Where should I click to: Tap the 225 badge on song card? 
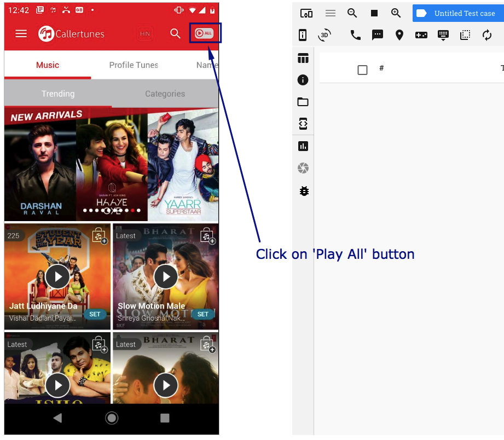14,235
